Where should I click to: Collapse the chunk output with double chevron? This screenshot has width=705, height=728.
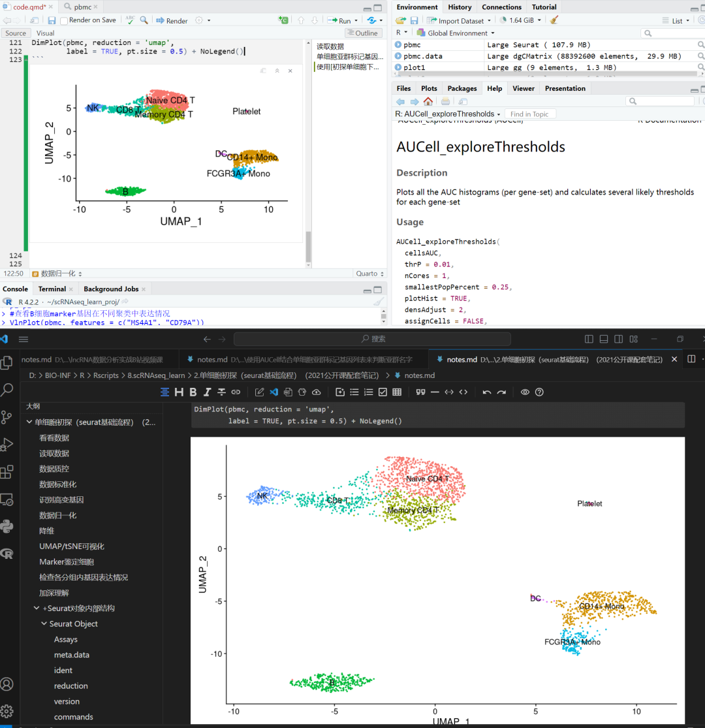pos(277,71)
